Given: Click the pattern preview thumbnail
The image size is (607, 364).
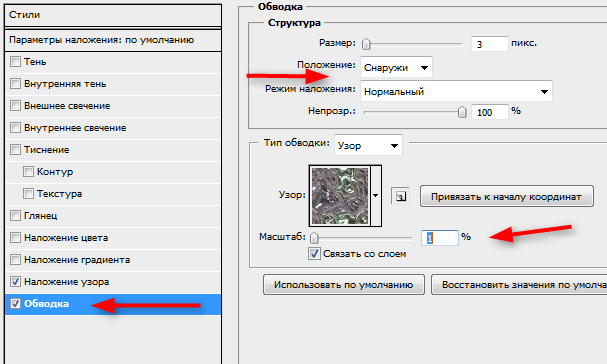Looking at the screenshot, I should [340, 196].
